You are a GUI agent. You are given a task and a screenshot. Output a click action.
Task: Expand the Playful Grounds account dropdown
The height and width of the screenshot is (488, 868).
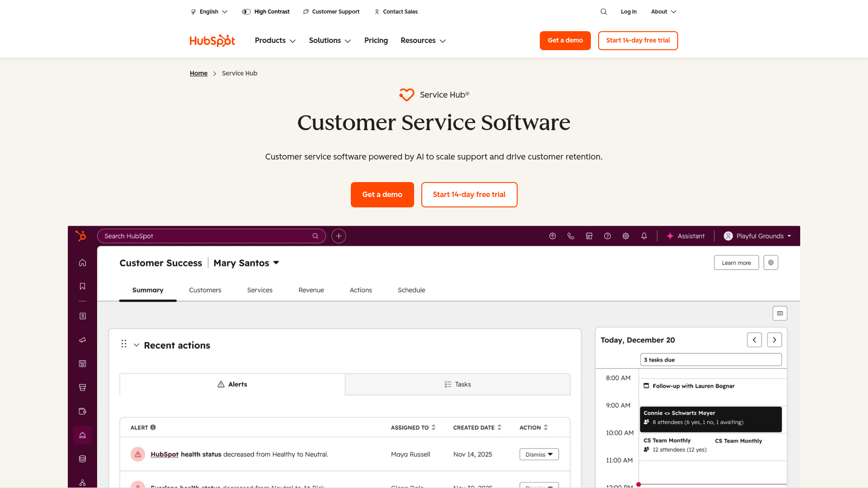[x=756, y=236]
